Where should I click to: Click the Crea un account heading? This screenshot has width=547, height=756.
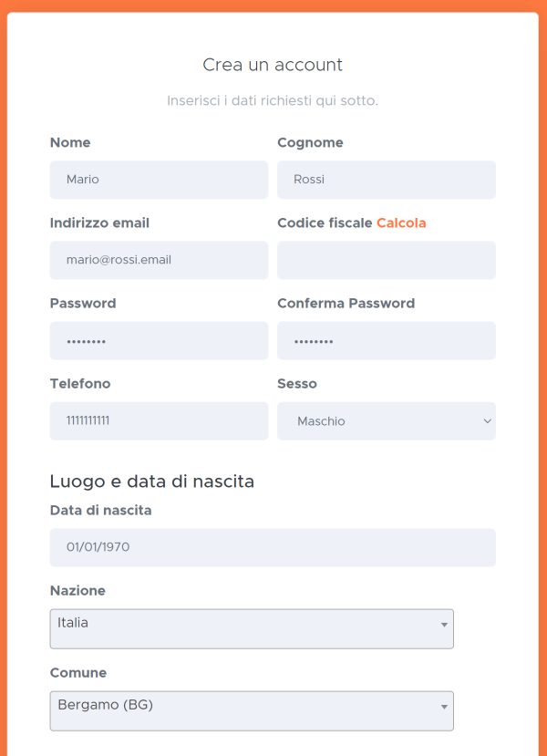pos(273,65)
